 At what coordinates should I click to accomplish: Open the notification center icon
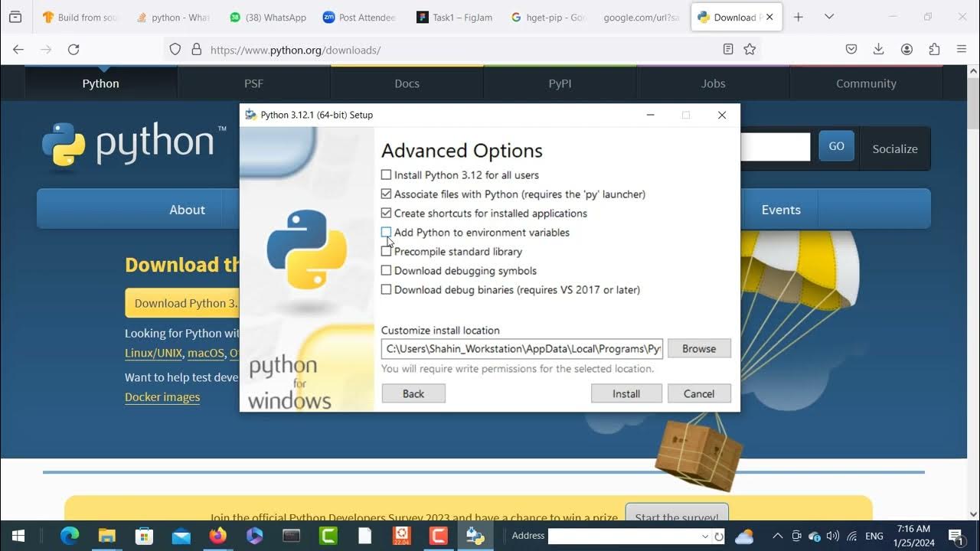point(955,536)
